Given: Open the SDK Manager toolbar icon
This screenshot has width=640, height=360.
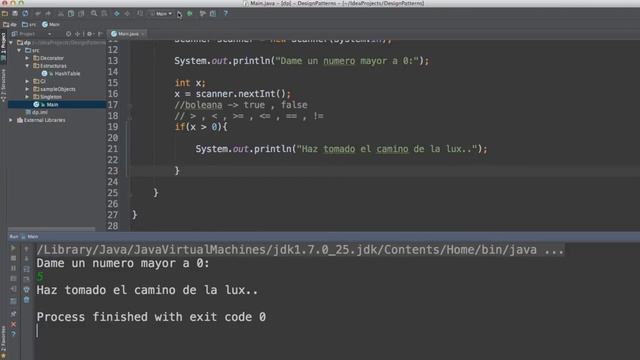Looking at the screenshot, I should point(213,13).
